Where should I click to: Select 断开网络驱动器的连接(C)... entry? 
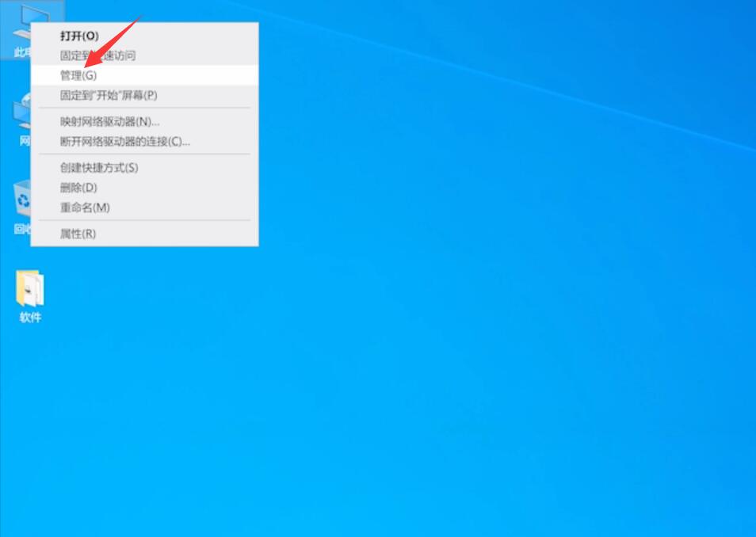145,141
